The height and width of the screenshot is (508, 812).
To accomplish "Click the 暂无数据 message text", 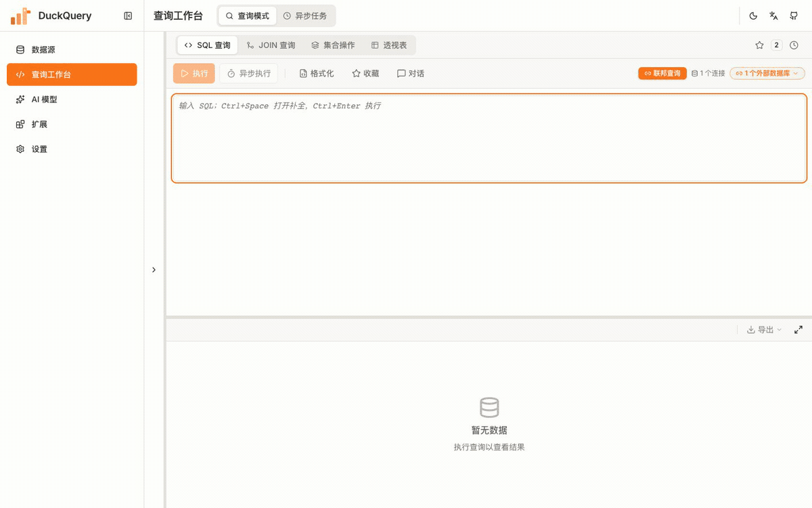I will [489, 430].
